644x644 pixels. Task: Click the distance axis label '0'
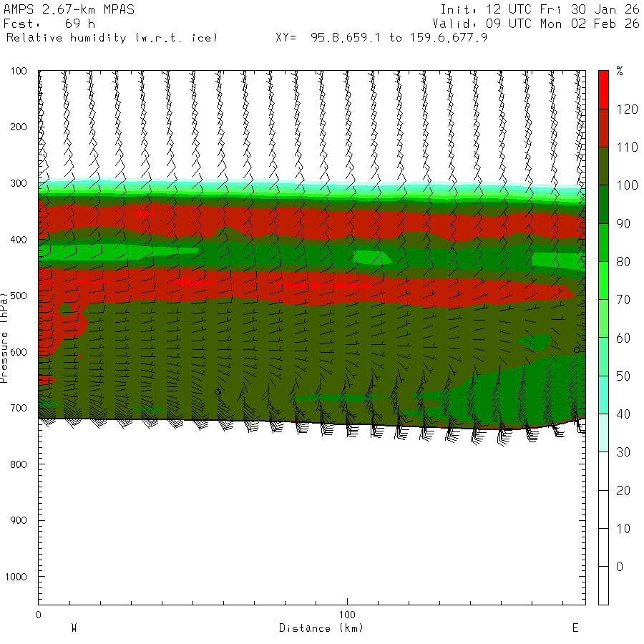pyautogui.click(x=38, y=615)
